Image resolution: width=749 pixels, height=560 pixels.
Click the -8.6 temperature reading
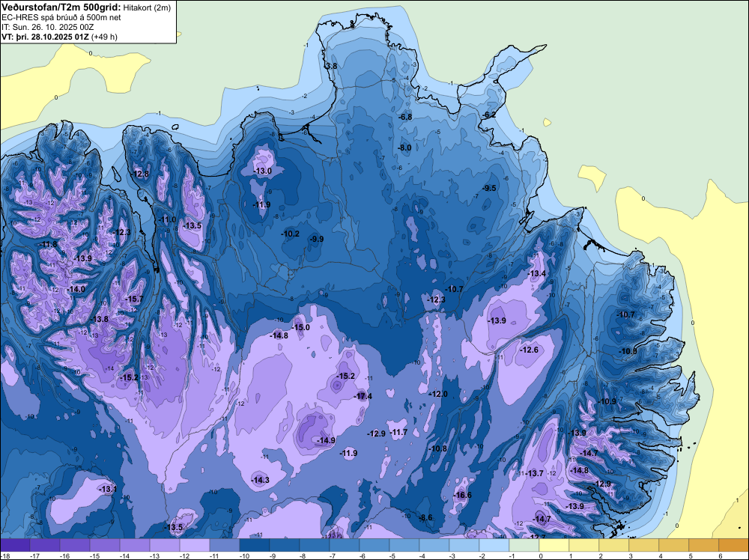tap(425, 518)
